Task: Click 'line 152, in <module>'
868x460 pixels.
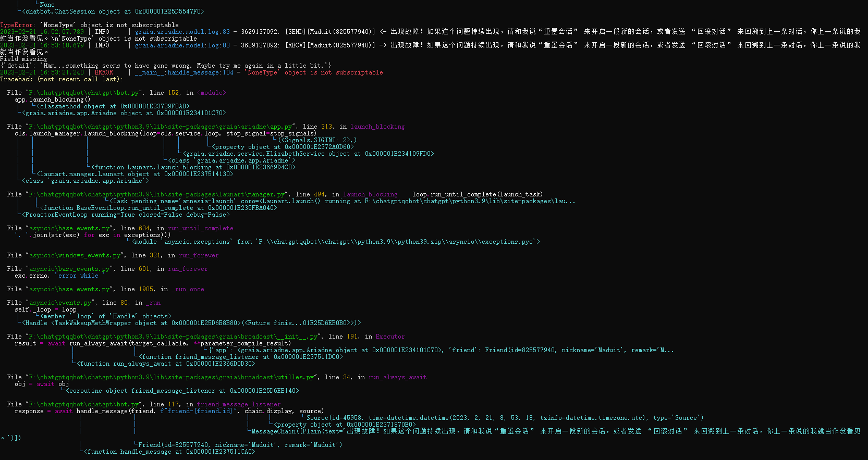Action: point(188,93)
